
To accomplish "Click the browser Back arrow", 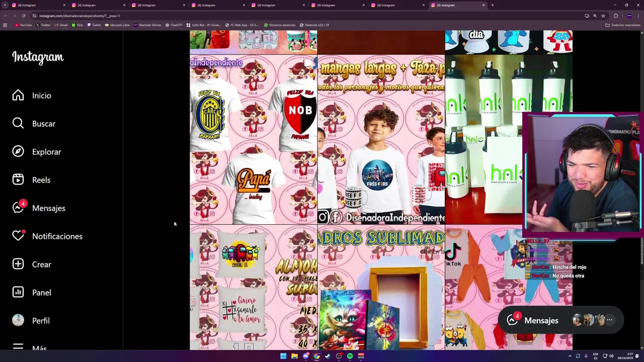I will click(x=6, y=16).
